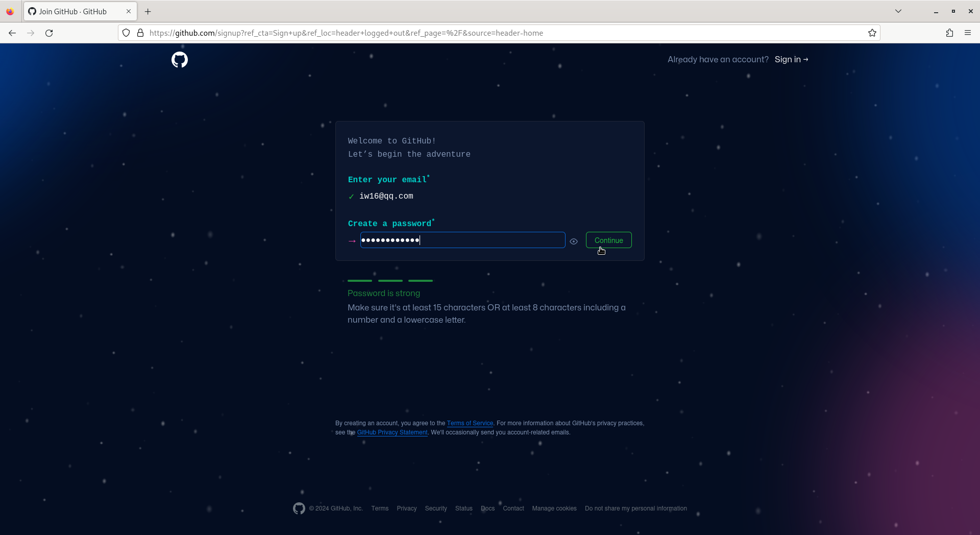Select the Join GitHub · GitHub tab

point(80,11)
